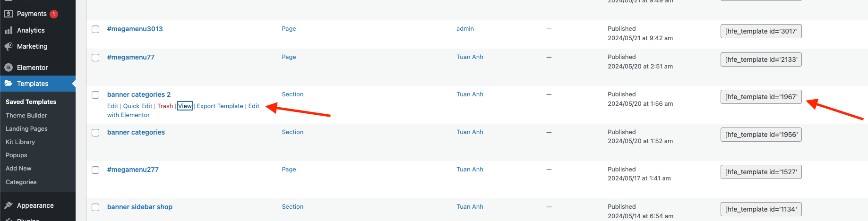This screenshot has height=221, width=868.
Task: Click the Elementor logo icon
Action: [9, 68]
